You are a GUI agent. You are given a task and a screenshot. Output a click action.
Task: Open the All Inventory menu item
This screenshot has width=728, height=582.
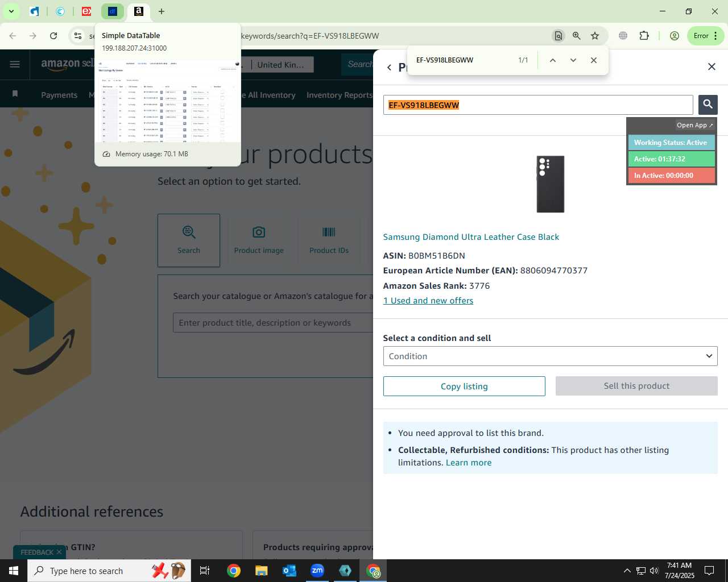271,95
